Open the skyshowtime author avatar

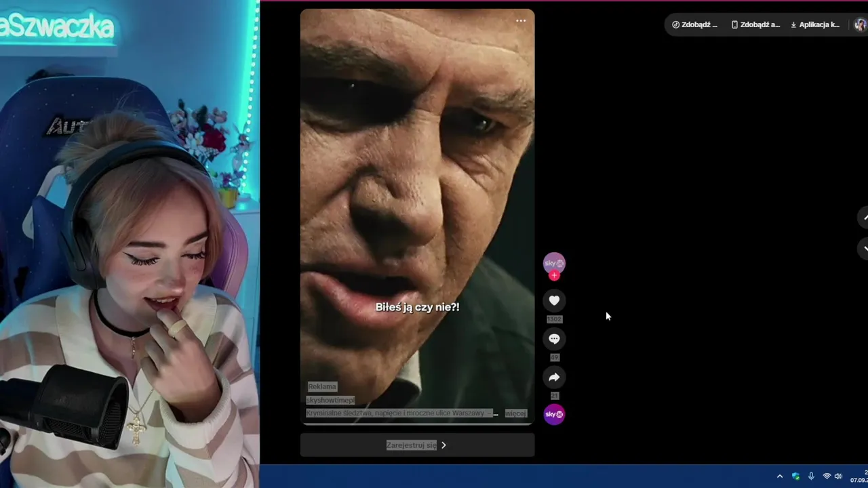point(554,263)
